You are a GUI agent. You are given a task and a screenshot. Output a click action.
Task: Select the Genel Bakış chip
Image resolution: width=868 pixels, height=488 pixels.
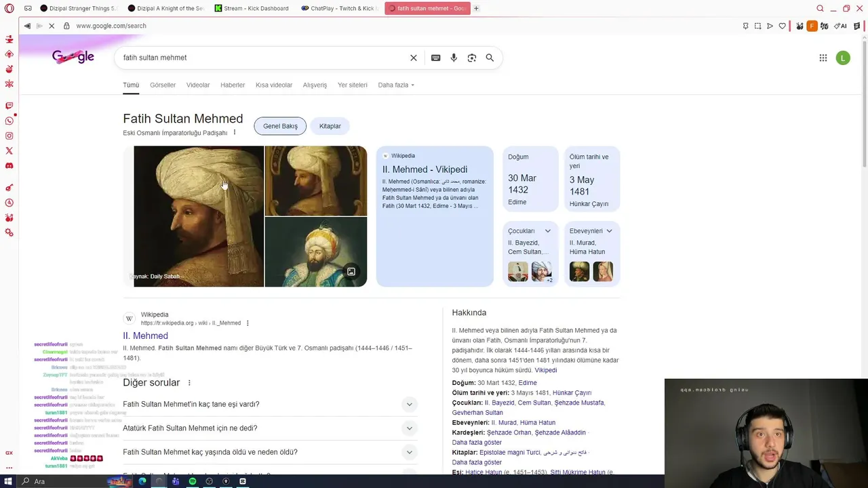pyautogui.click(x=280, y=126)
